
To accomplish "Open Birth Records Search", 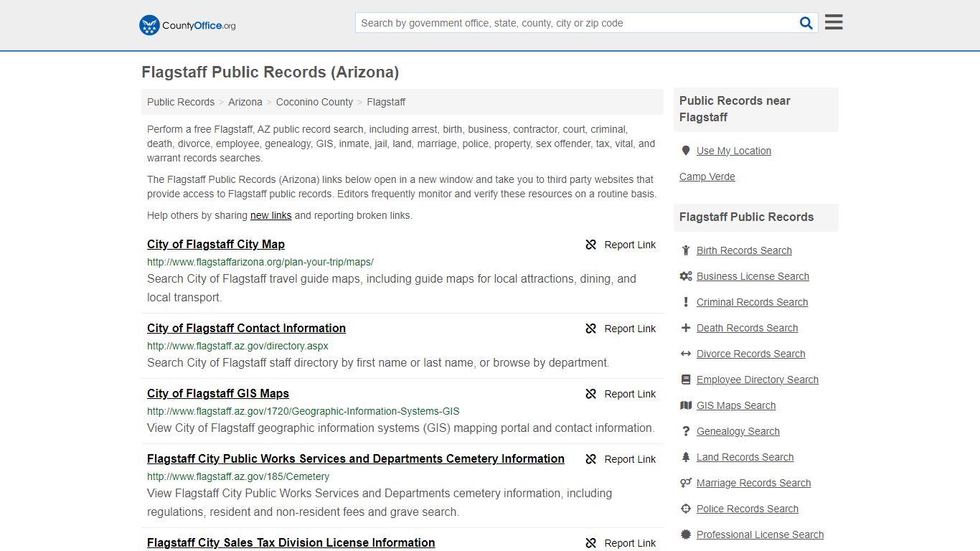I will [744, 250].
